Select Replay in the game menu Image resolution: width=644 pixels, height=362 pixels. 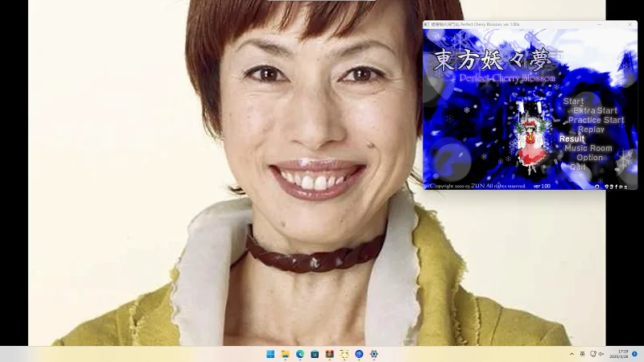coord(591,130)
